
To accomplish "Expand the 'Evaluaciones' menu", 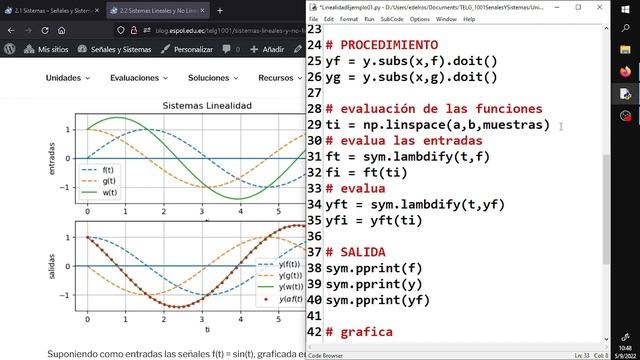I will 139,78.
